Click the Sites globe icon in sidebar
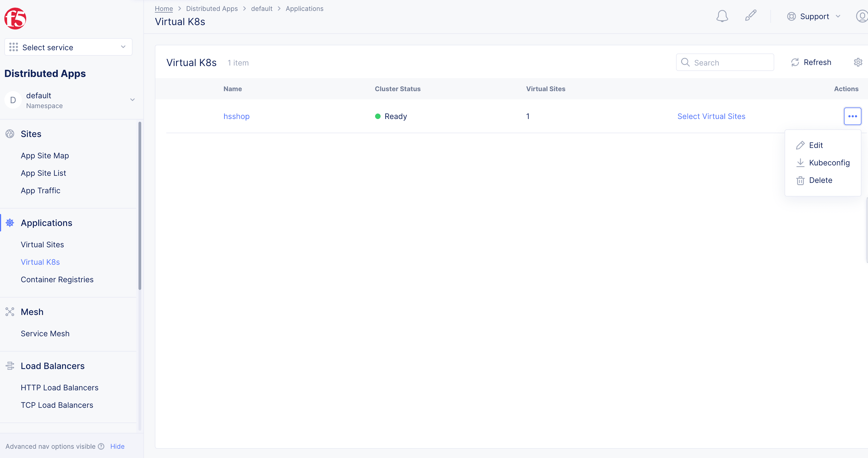 coord(10,134)
